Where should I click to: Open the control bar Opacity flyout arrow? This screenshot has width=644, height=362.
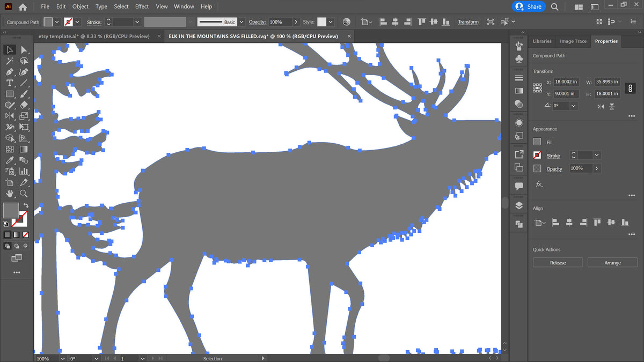[296, 22]
